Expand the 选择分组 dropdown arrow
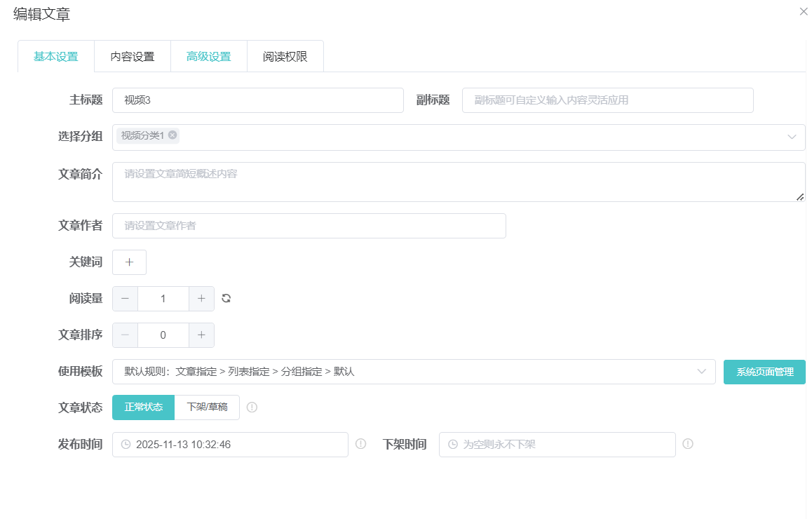This screenshot has width=812, height=519. pyautogui.click(x=792, y=137)
